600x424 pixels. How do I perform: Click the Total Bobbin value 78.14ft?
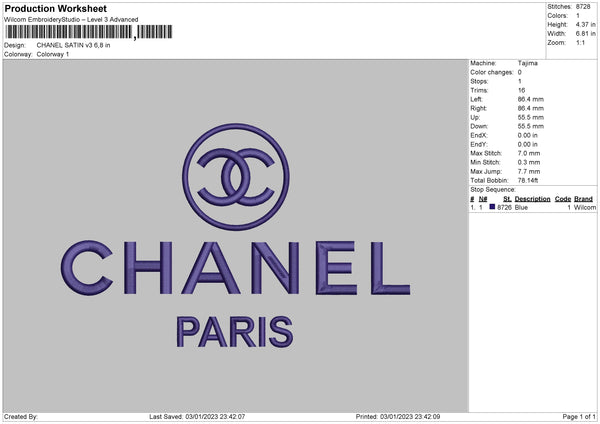click(x=528, y=180)
